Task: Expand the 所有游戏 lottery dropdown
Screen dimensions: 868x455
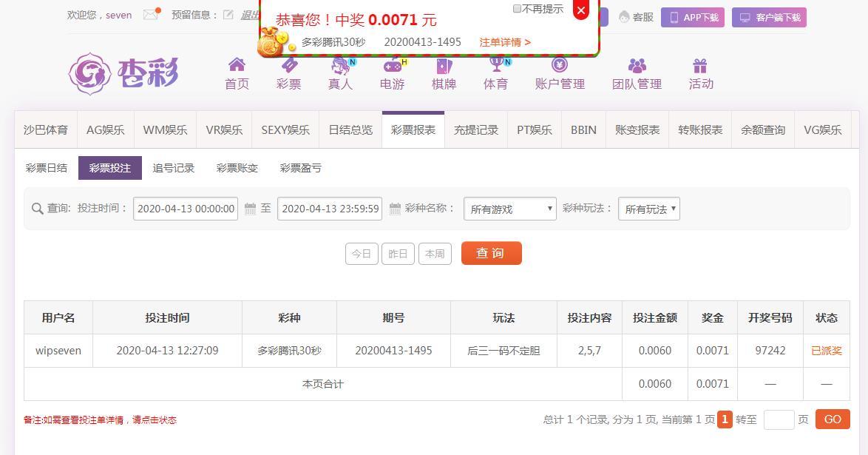Action: click(x=509, y=209)
